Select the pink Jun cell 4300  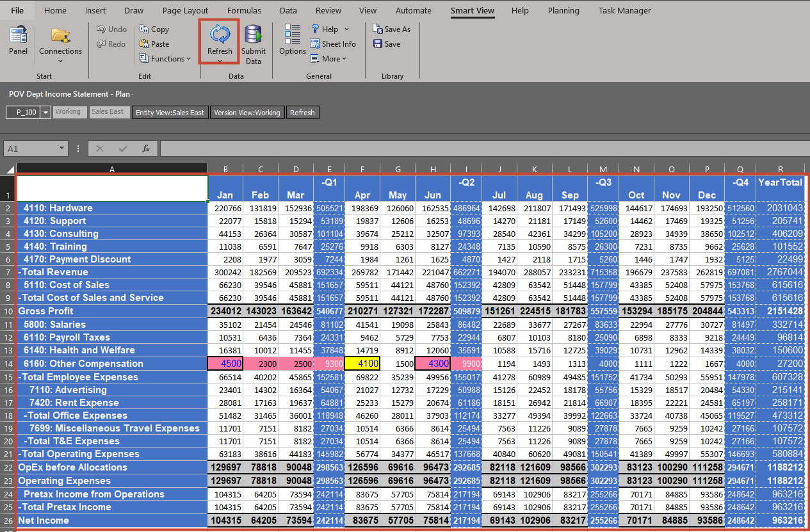[433, 364]
